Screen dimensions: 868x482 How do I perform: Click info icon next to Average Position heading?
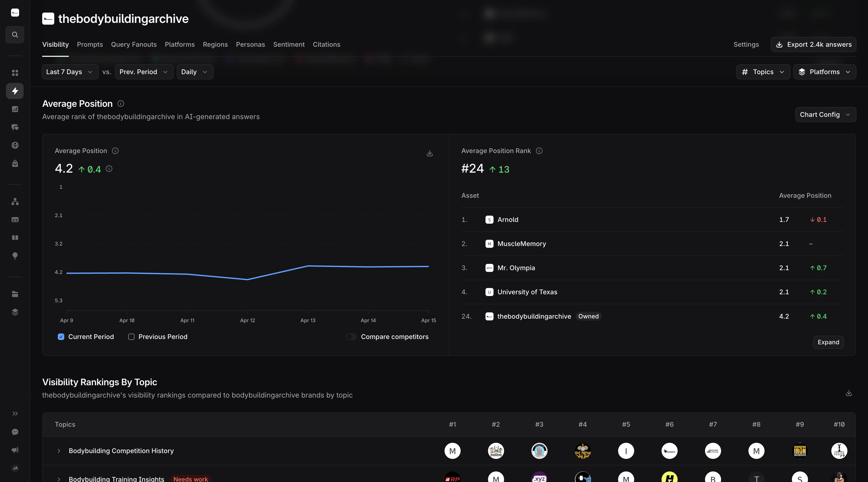pyautogui.click(x=121, y=104)
